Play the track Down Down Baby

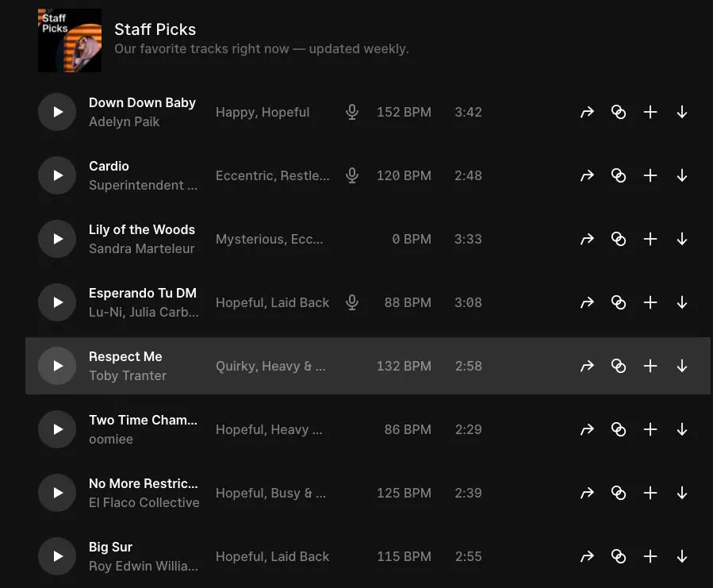tap(57, 112)
